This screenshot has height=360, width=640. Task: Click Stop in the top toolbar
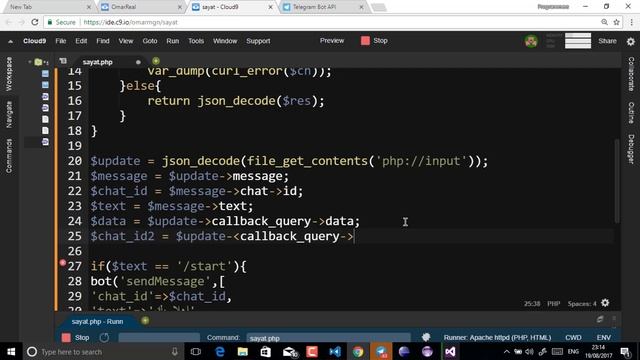point(374,40)
